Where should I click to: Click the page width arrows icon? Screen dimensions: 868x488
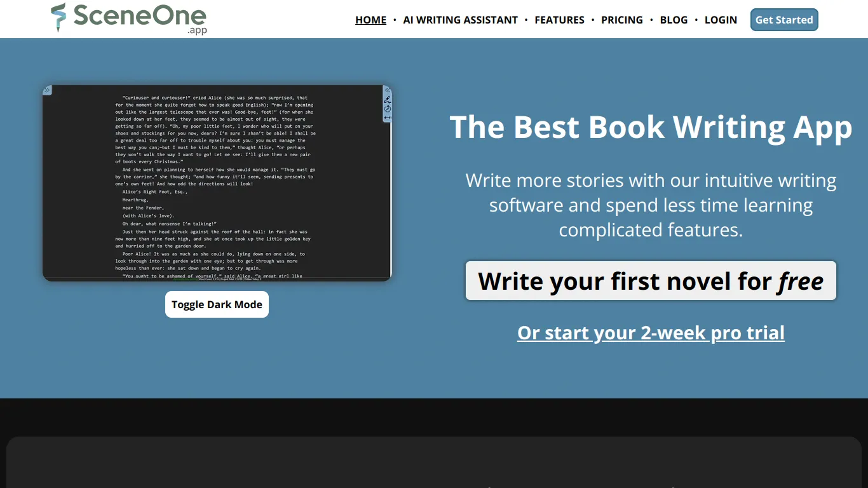(388, 118)
